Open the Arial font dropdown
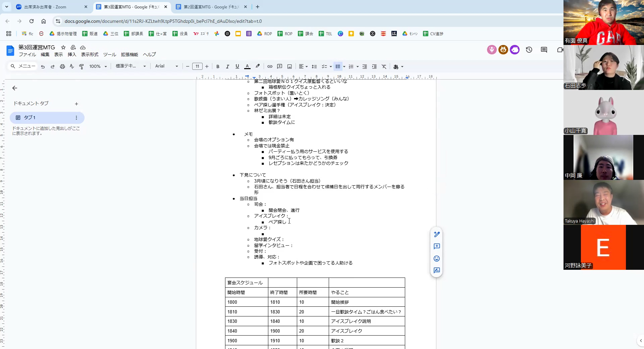Image resolution: width=644 pixels, height=349 pixels. coord(166,66)
